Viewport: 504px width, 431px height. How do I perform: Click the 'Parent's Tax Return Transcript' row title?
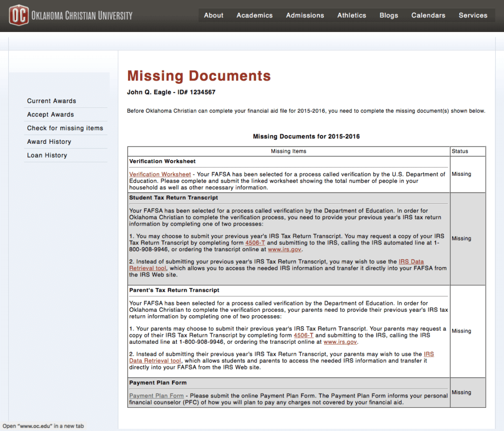point(174,290)
